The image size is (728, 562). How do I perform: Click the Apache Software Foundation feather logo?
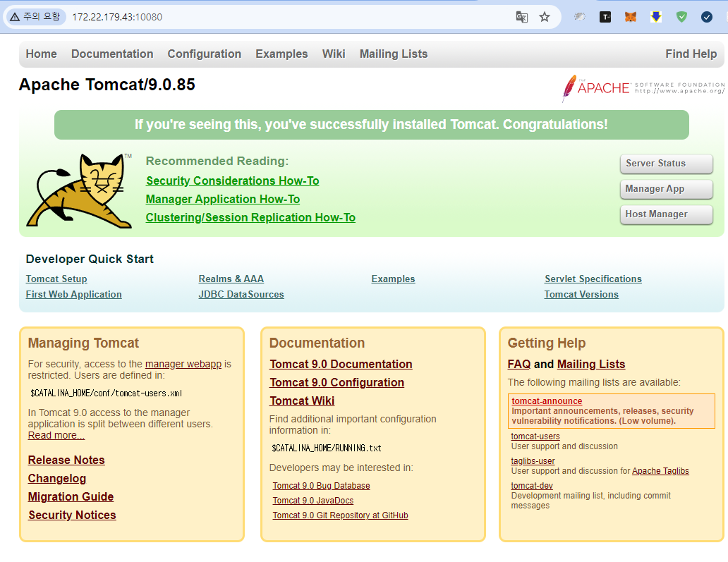pyautogui.click(x=643, y=87)
